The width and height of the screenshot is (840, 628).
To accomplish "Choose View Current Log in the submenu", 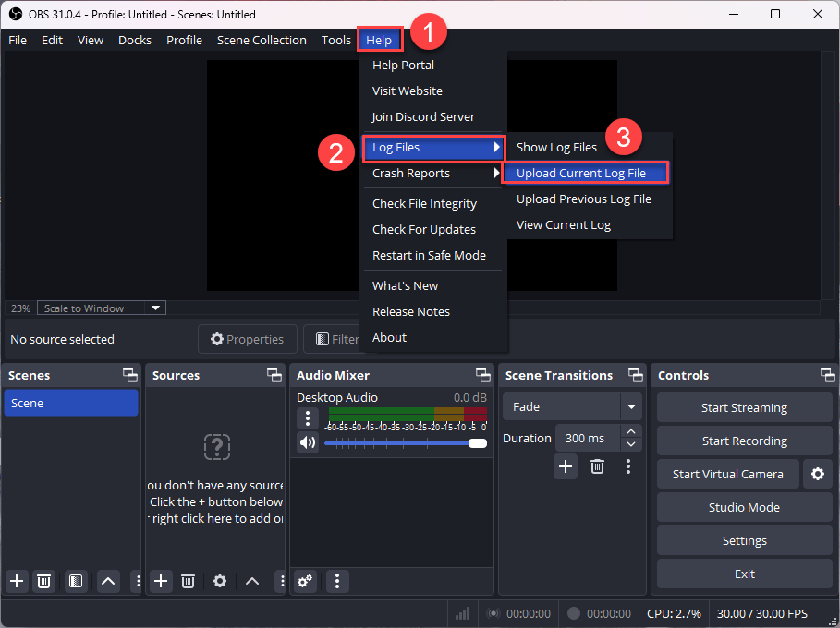I will pos(589,224).
